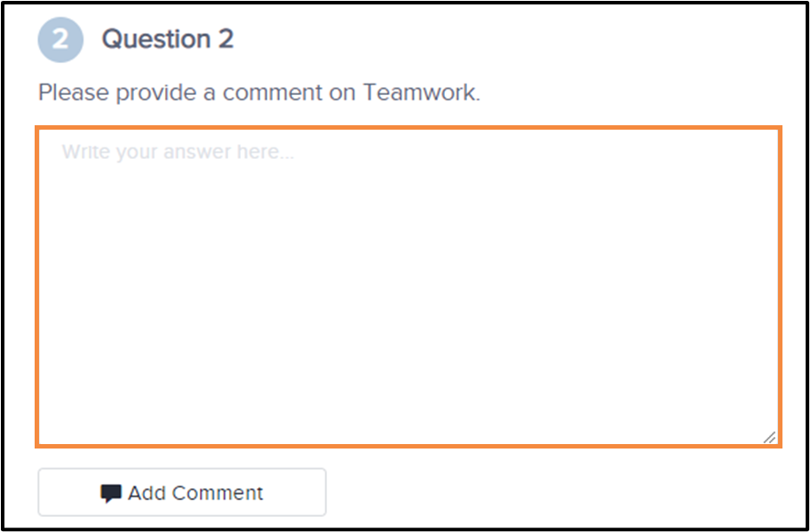Image resolution: width=810 pixels, height=532 pixels.
Task: Click the "Write your answer here..." placeholder
Action: point(178,152)
